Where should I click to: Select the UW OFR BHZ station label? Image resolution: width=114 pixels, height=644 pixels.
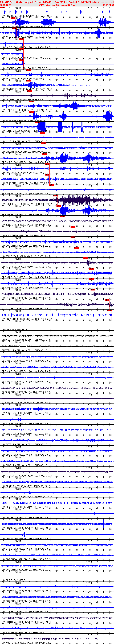pos(15,580)
